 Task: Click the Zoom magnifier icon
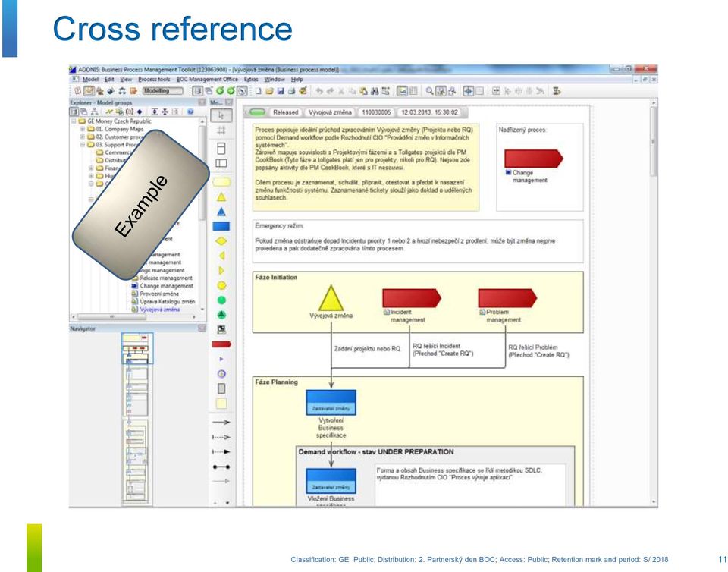(429, 91)
